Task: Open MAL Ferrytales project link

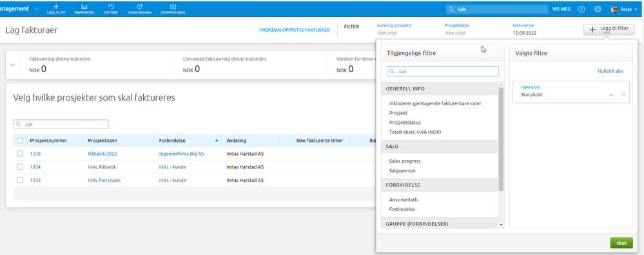Action: point(104,180)
